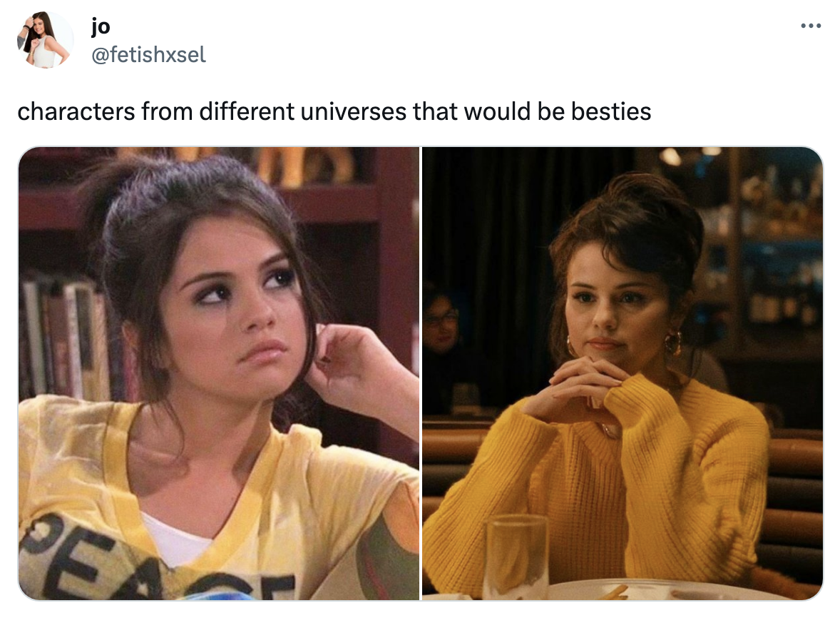Open the display name "jo" profile link
Image resolution: width=840 pixels, height=618 pixels.
point(100,26)
